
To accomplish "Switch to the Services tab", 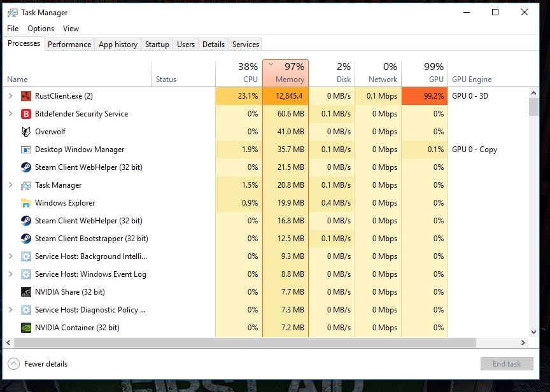I will click(x=246, y=45).
